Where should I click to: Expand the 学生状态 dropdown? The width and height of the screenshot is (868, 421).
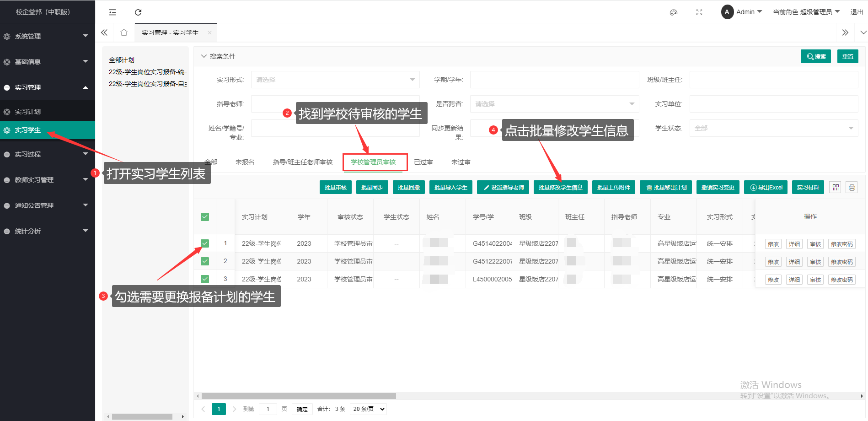[x=773, y=128]
